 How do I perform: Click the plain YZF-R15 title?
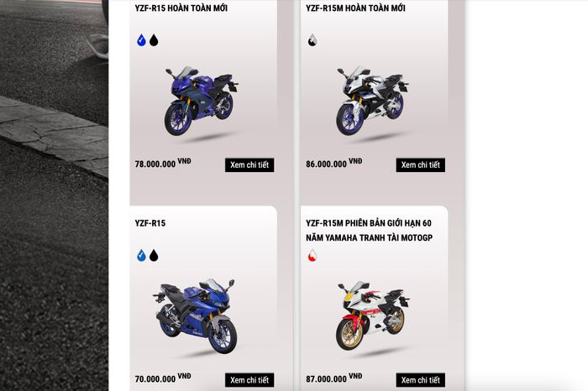point(150,223)
